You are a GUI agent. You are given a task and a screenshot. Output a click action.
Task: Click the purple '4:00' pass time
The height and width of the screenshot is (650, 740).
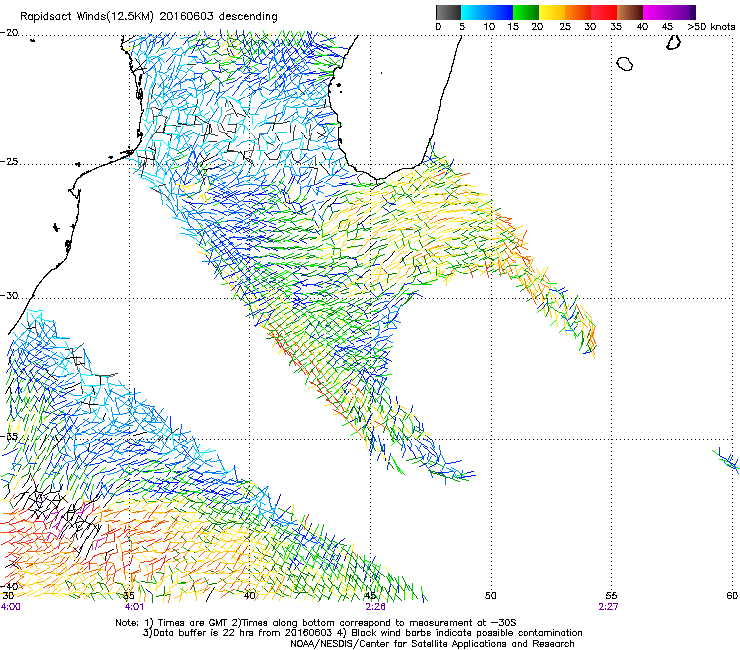pyautogui.click(x=10, y=607)
